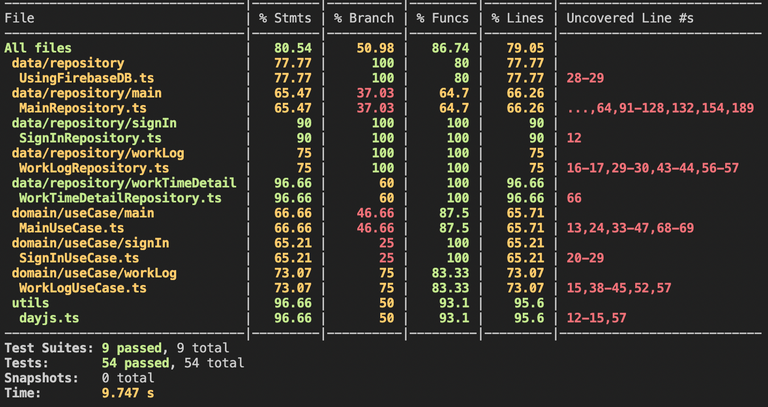
Task: Select the 'WorkLogRepository.ts' file name
Action: coord(94,168)
